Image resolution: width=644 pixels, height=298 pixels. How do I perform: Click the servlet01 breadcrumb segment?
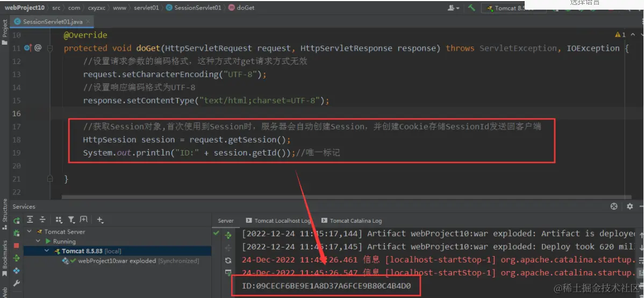point(146,8)
